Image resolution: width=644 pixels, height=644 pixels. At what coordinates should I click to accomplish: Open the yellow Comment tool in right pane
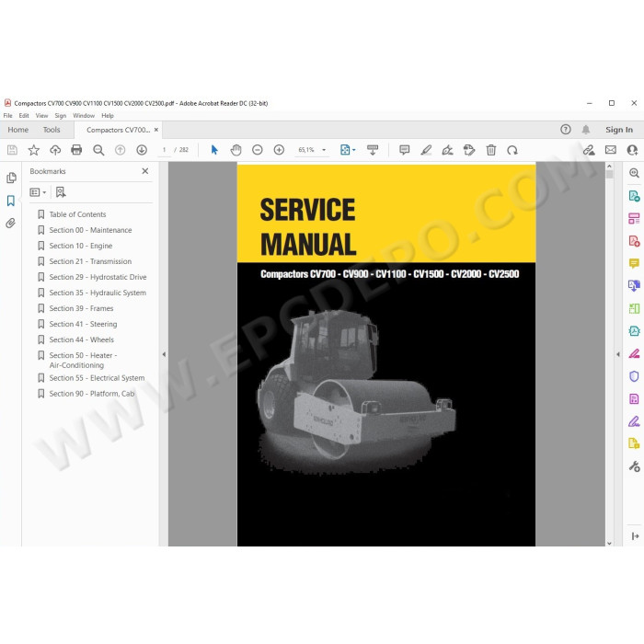click(634, 263)
